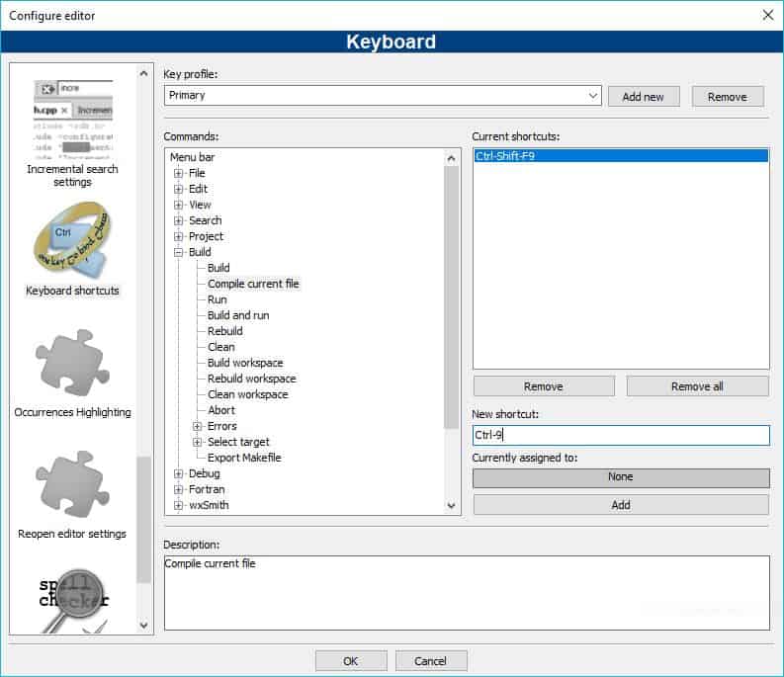Click Remove all shortcuts button
784x677 pixels.
pyautogui.click(x=698, y=386)
